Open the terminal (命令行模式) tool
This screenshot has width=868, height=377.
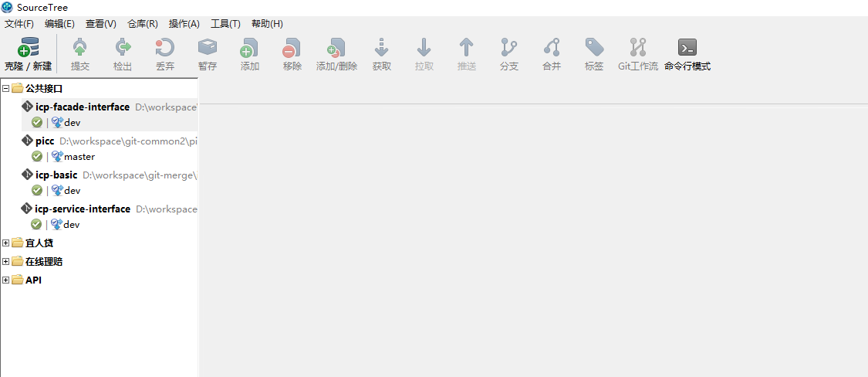coord(687,54)
